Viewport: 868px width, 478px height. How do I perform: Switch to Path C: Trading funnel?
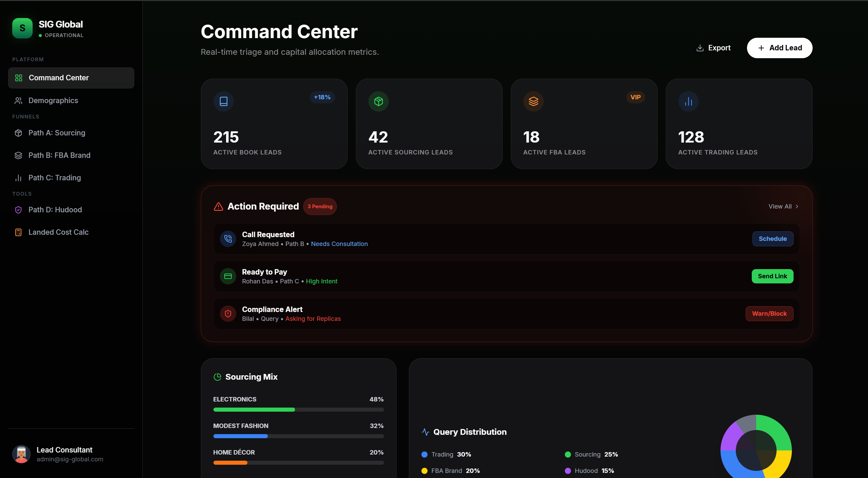tap(54, 178)
